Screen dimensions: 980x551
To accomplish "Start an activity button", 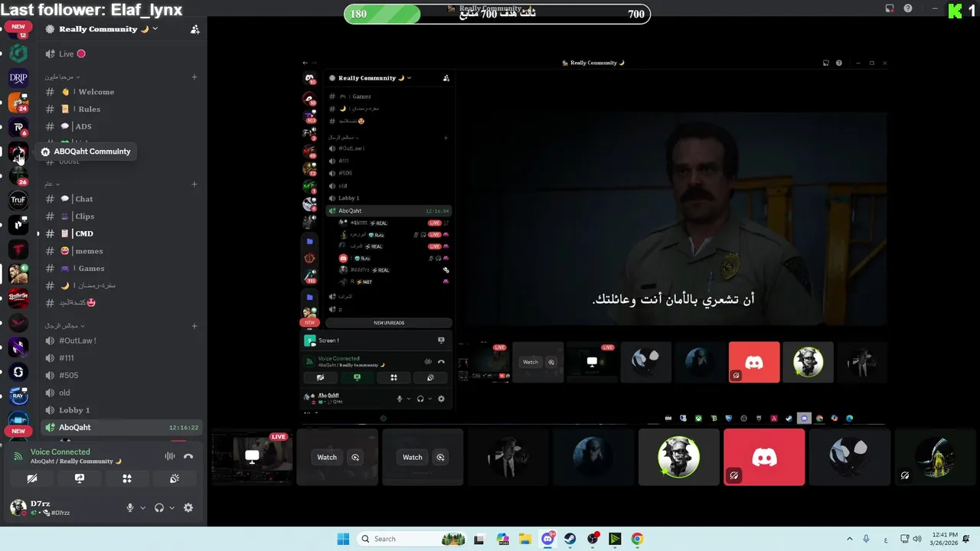I will (x=127, y=478).
